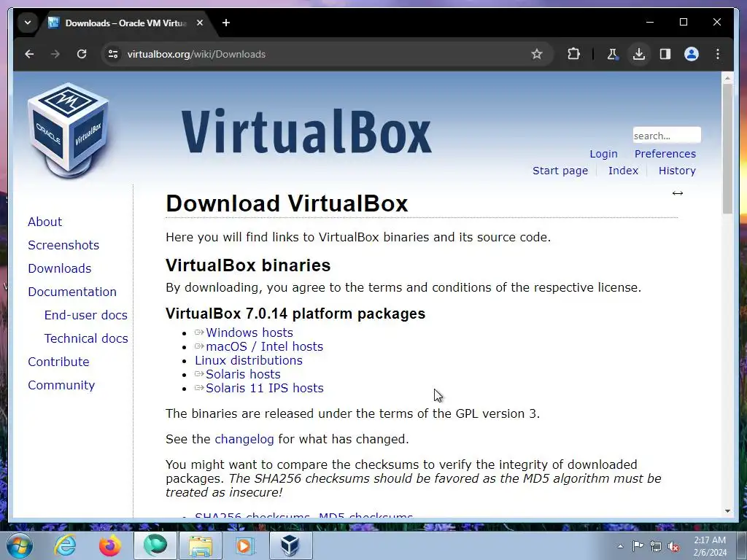Open the network tray icon

pos(656,546)
